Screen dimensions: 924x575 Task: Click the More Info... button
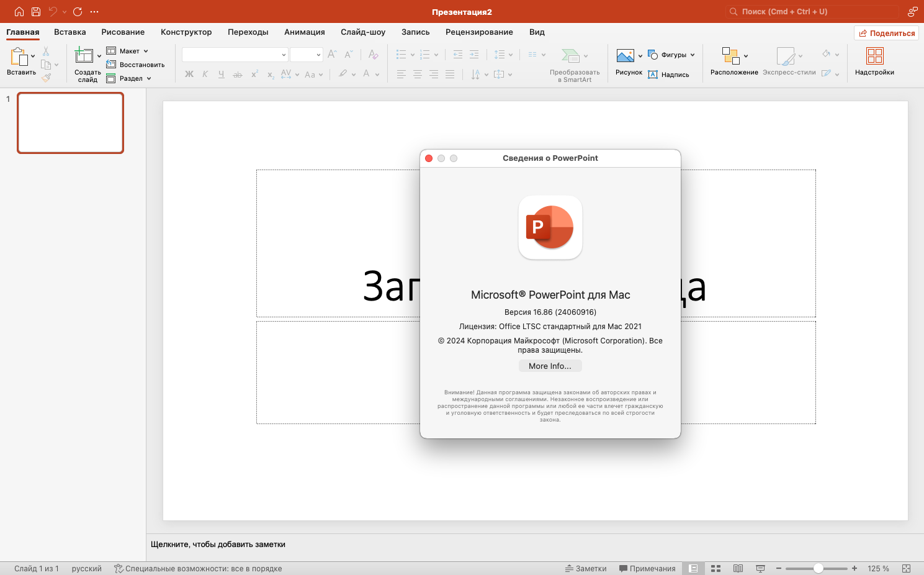point(550,366)
